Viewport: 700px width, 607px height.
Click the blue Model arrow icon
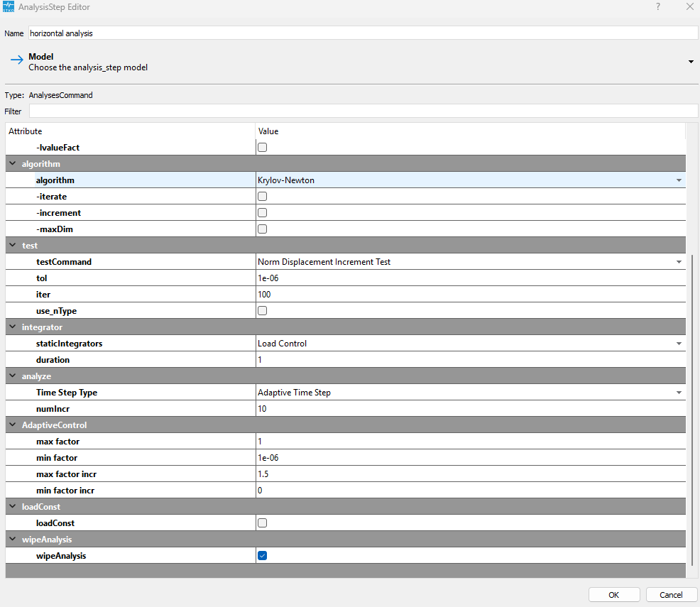coord(17,60)
